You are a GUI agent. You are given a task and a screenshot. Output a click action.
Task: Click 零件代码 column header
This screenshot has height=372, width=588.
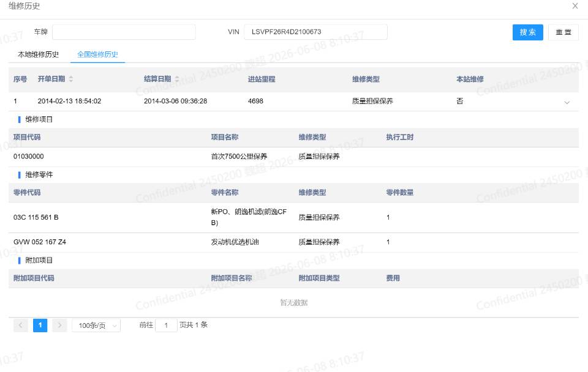pyautogui.click(x=27, y=193)
